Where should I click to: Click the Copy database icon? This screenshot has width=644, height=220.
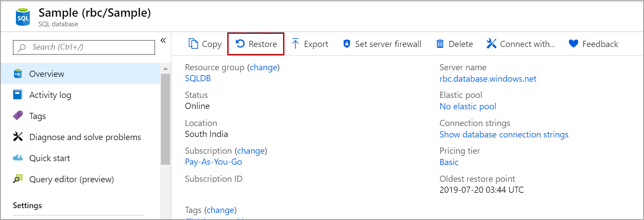pyautogui.click(x=193, y=44)
